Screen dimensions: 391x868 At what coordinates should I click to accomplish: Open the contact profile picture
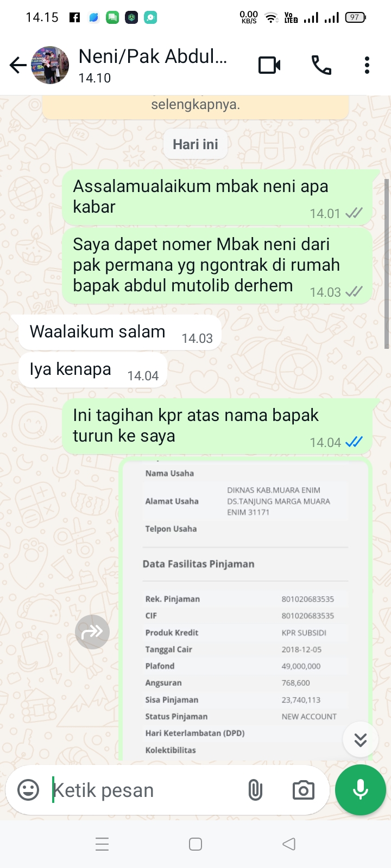click(51, 65)
